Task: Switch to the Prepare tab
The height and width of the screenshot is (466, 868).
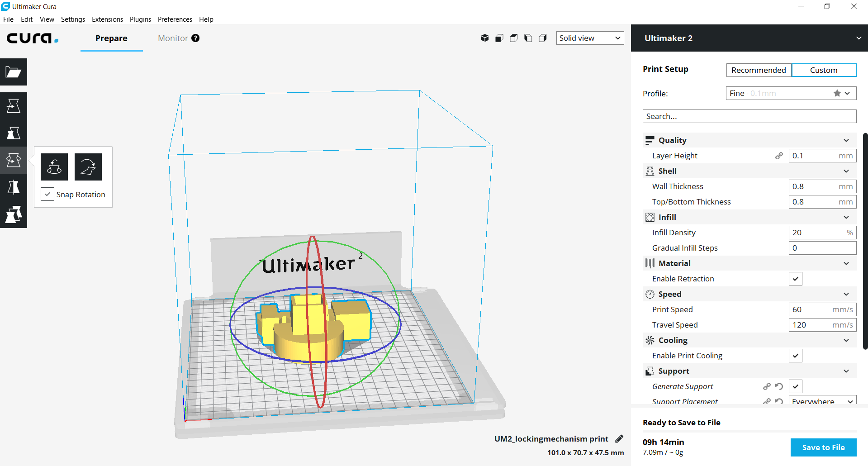Action: tap(111, 38)
